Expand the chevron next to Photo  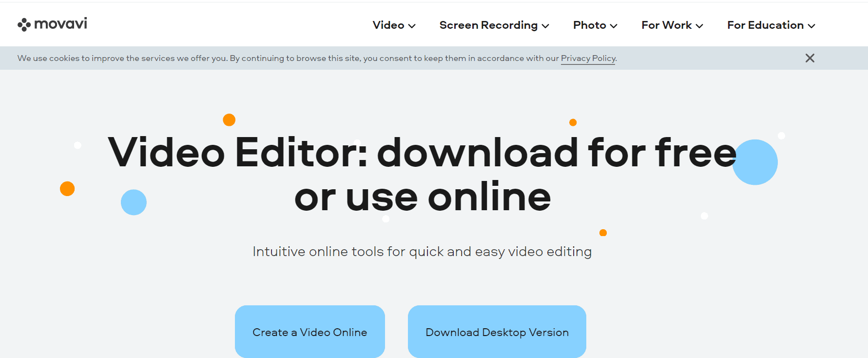coord(614,26)
